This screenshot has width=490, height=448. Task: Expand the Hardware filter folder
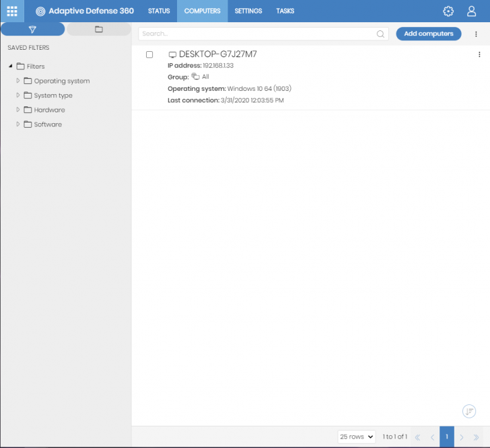click(x=17, y=110)
